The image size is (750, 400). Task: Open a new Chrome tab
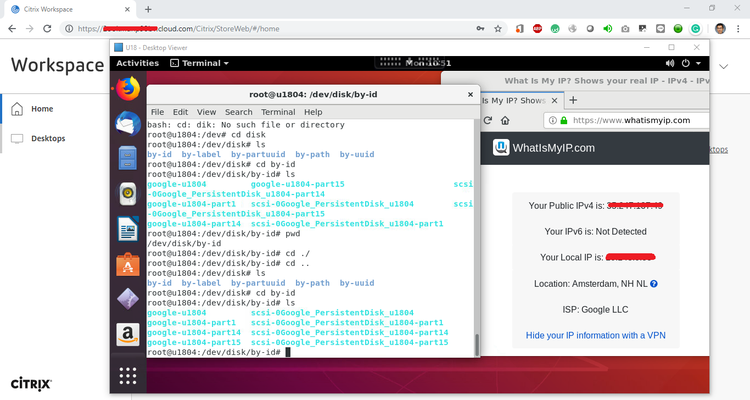click(x=148, y=9)
